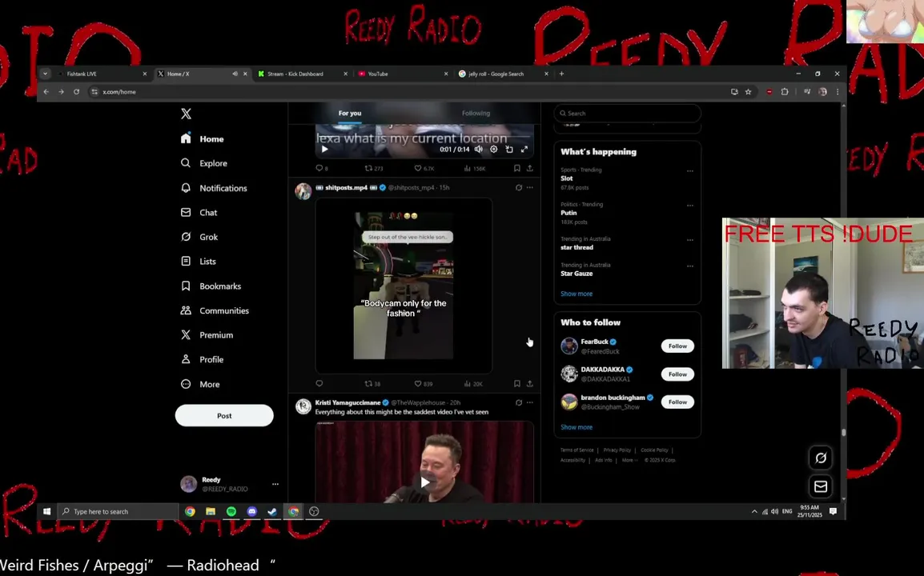Screen dimensions: 924x576
Task: Open the Slot trending topic
Action: (566, 178)
